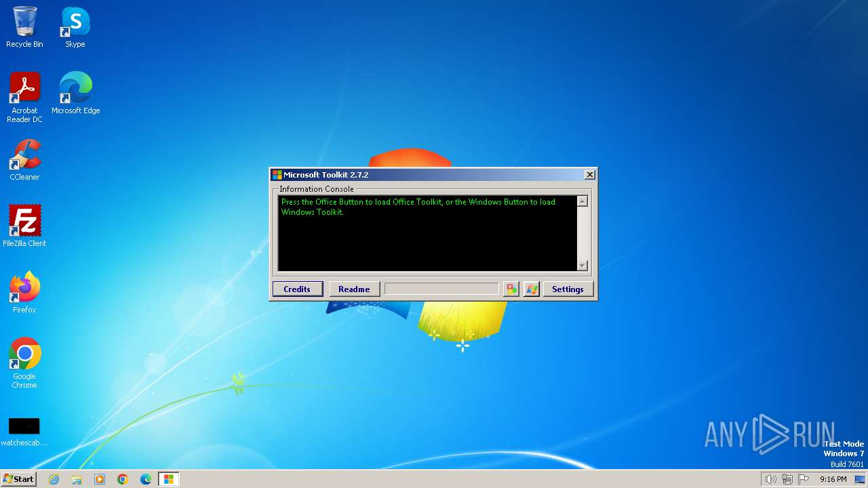Open Internet Explorer from the taskbar
868x488 pixels.
pyautogui.click(x=54, y=479)
